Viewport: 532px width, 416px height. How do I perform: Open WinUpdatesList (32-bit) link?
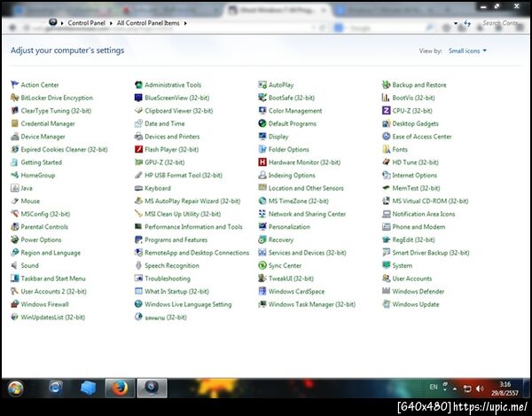pyautogui.click(x=53, y=317)
